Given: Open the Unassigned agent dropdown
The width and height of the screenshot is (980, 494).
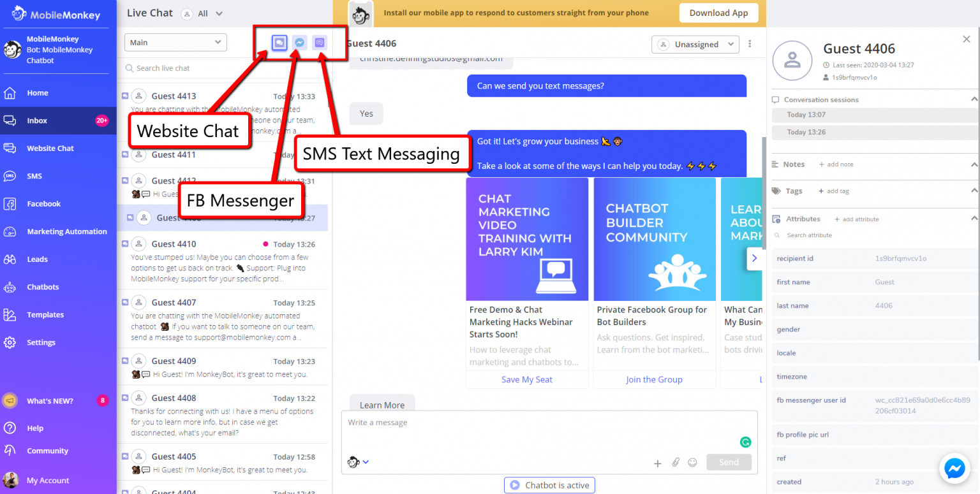Looking at the screenshot, I should [695, 44].
